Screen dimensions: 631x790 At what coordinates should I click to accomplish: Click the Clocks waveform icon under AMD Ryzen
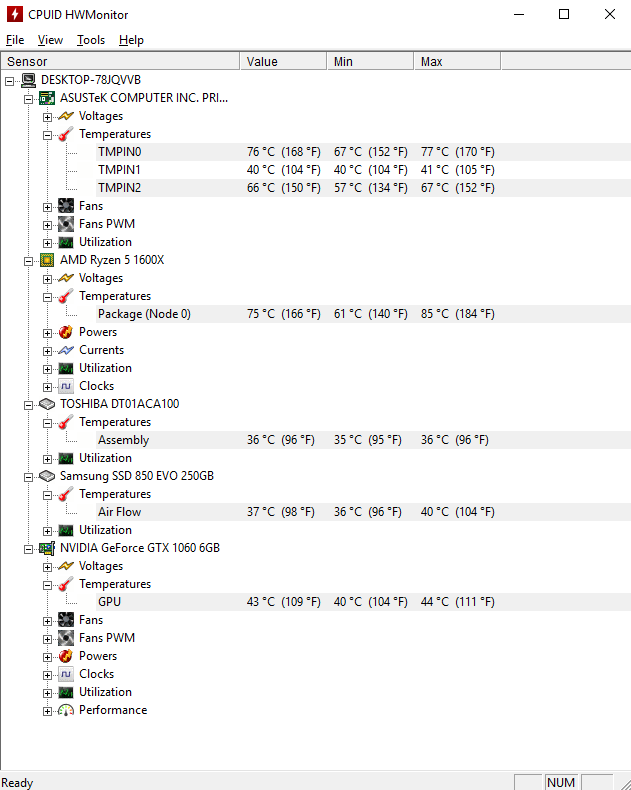point(66,386)
